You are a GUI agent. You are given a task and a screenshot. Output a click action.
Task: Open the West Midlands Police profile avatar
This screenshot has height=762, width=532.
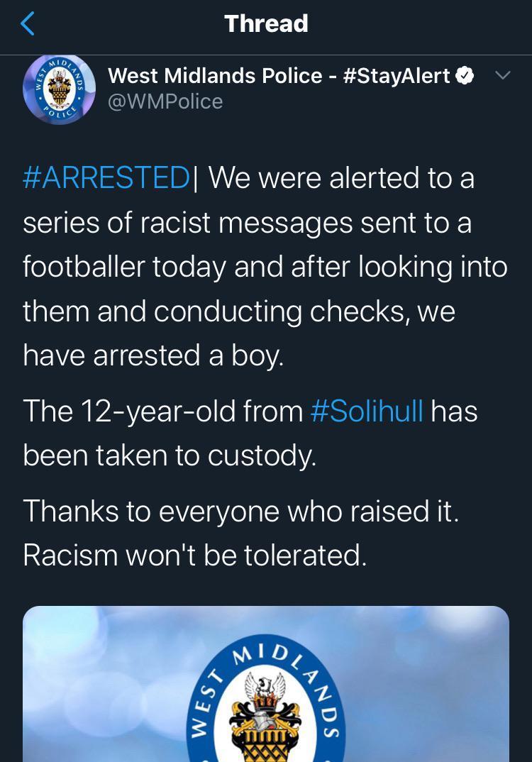click(59, 89)
